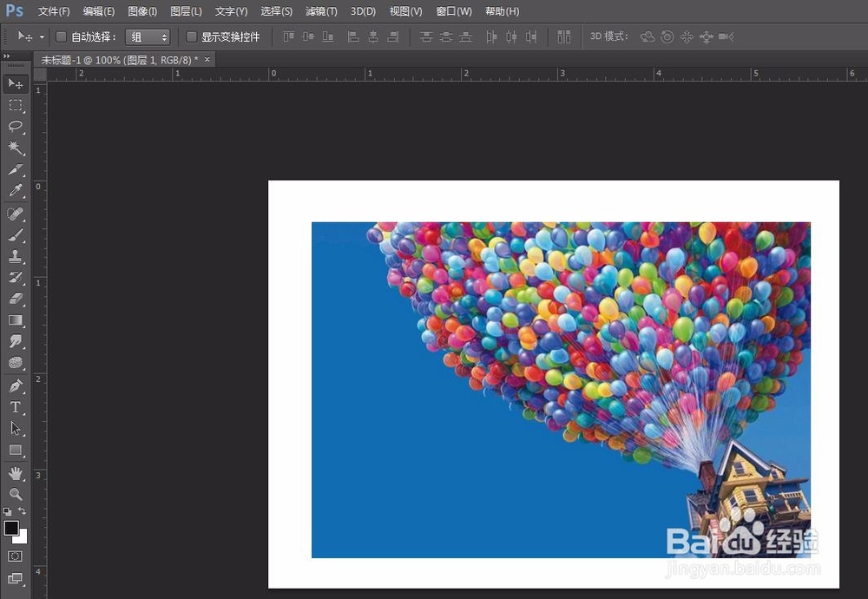This screenshot has height=599, width=868.
Task: Enable the 自动选择 checkbox
Action: point(61,37)
